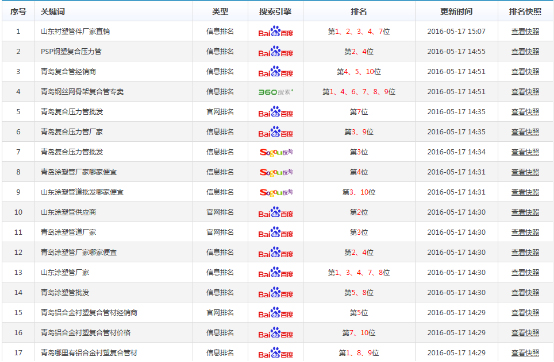Select keyword PSP钢塑复合压力管 in row 2
This screenshot has height=362, width=554.
click(71, 52)
